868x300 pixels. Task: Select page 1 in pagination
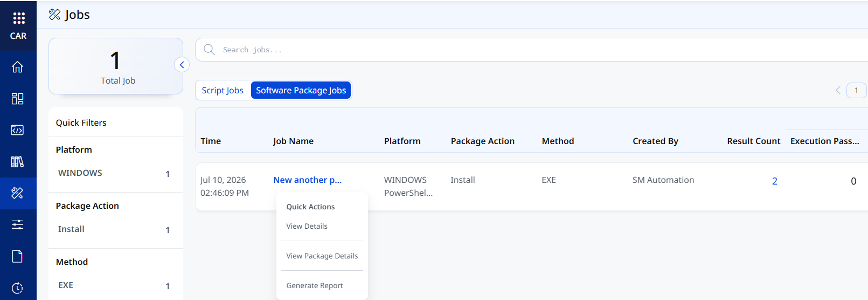(x=856, y=90)
